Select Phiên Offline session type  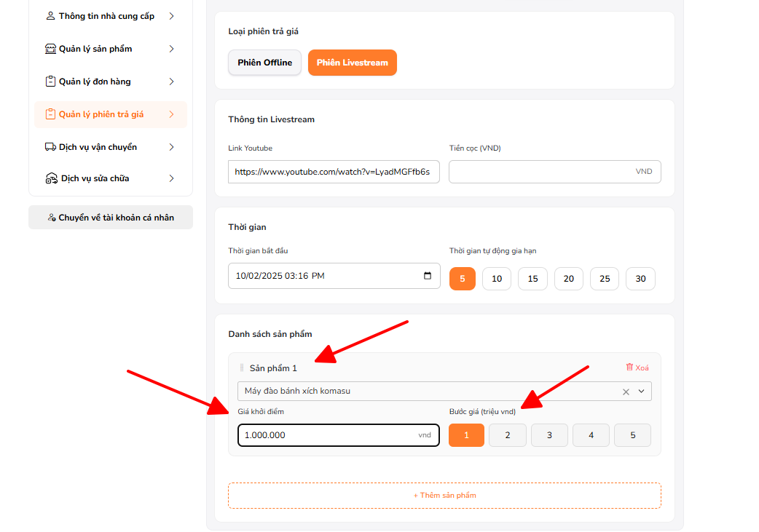coord(264,63)
